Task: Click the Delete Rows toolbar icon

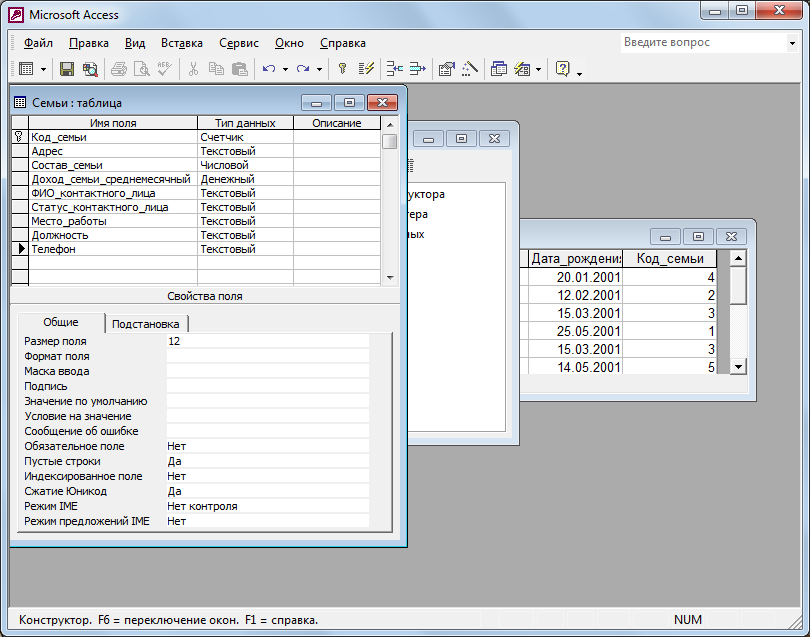Action: click(417, 69)
